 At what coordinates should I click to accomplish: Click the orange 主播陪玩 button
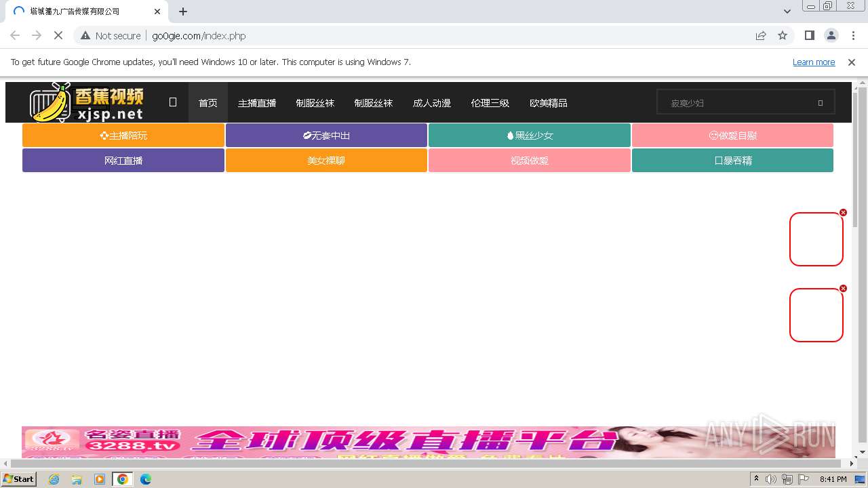tap(123, 136)
